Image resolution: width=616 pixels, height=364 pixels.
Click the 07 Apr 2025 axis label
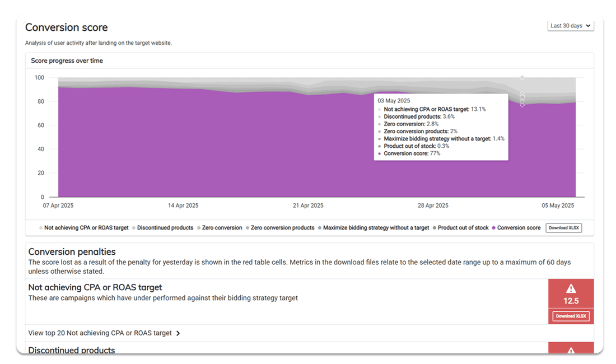tap(58, 206)
